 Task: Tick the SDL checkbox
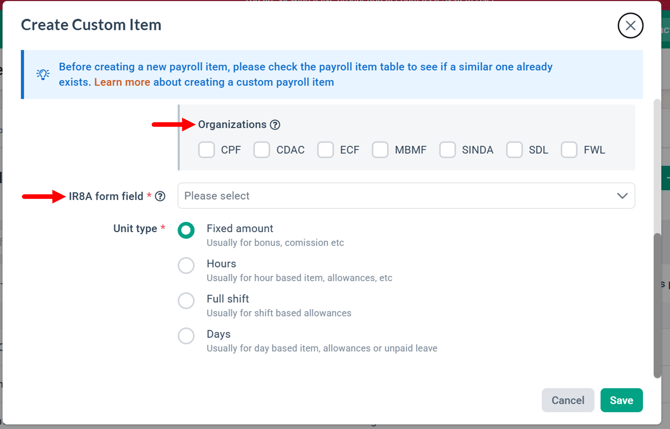point(514,150)
